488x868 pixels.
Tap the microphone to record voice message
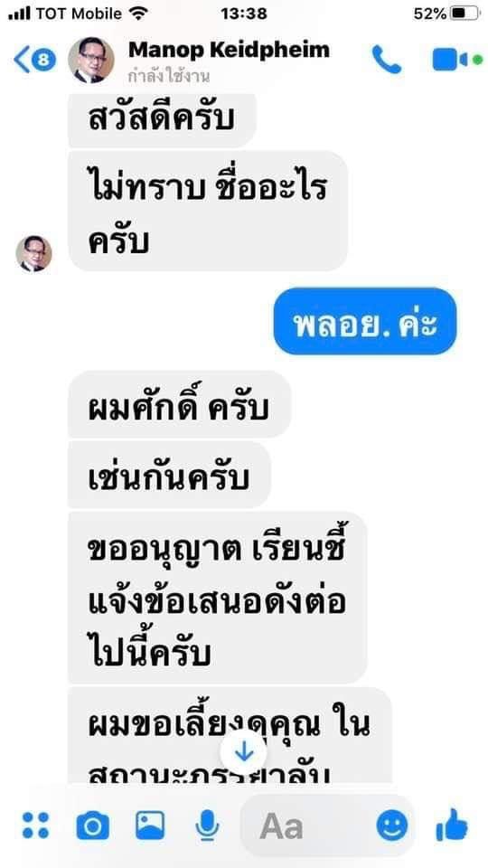pos(207,826)
